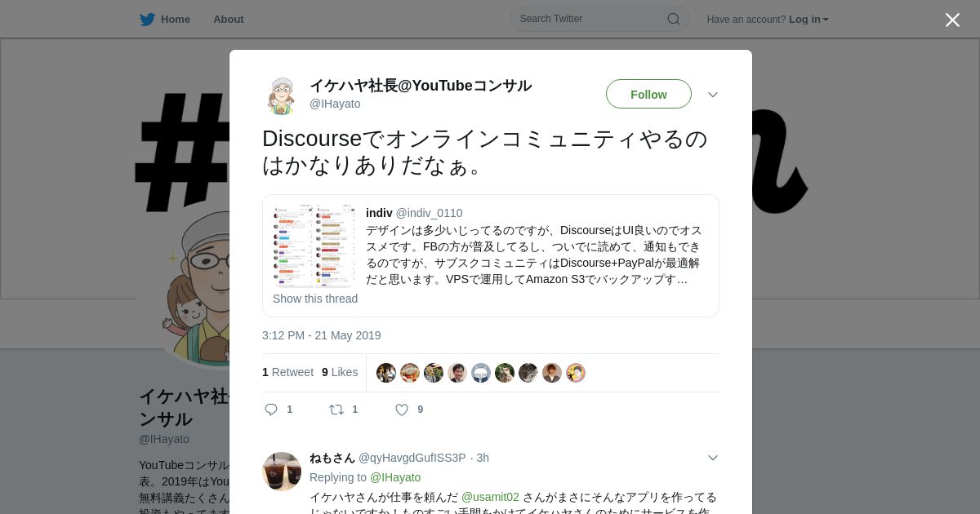Follow the IHayato account
This screenshot has height=514, width=980.
pyautogui.click(x=648, y=94)
